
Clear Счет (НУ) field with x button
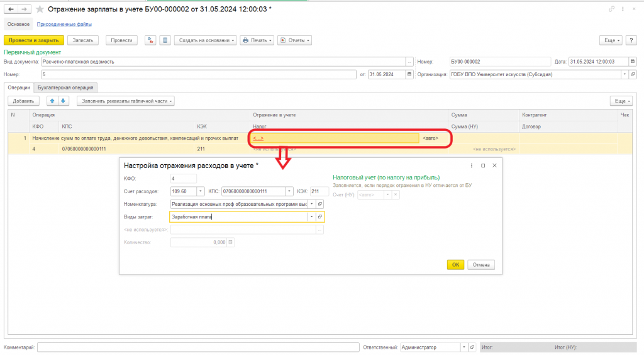[396, 194]
